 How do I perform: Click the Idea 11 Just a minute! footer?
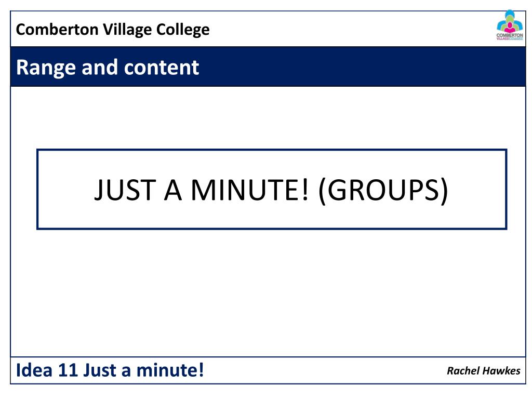(x=110, y=370)
